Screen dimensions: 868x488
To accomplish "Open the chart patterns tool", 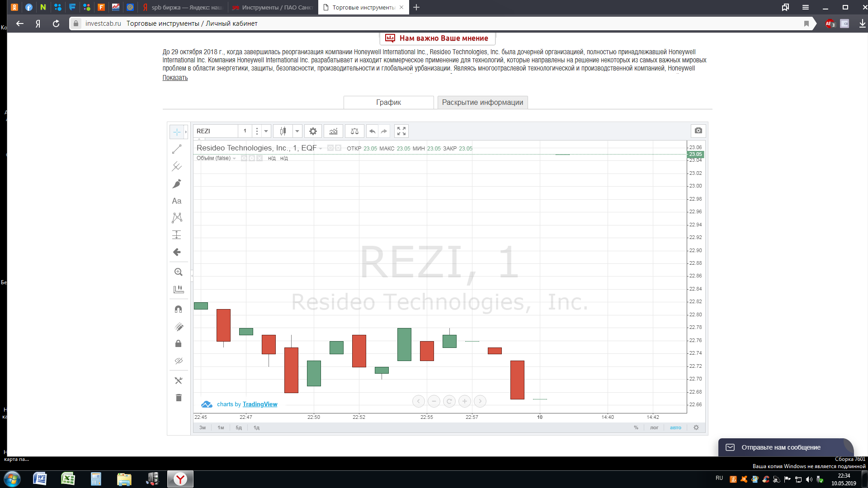I will click(177, 218).
